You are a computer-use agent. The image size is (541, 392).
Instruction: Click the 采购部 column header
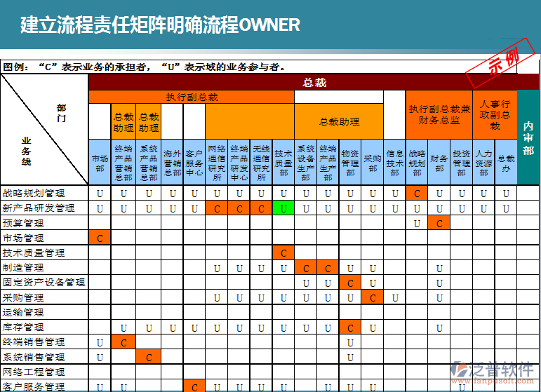coord(373,162)
